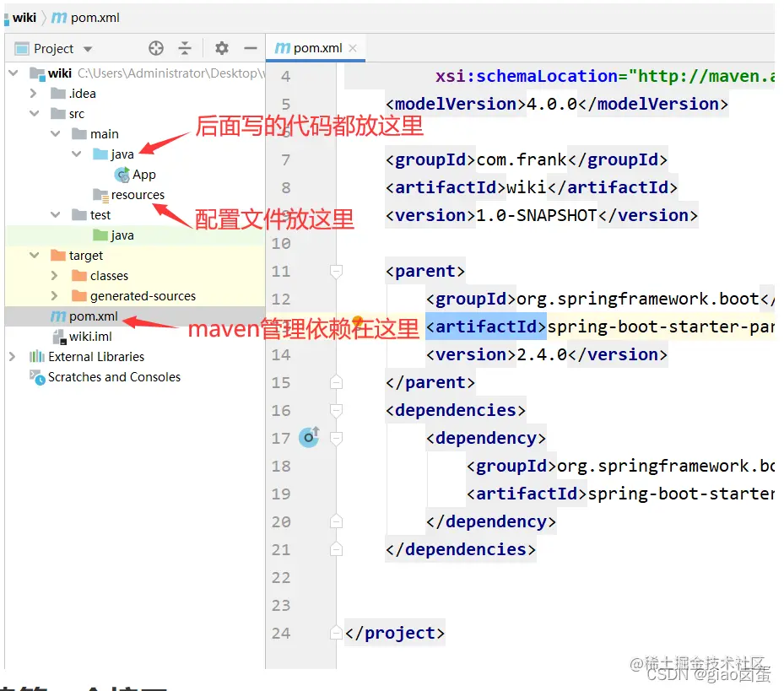784x691 pixels.
Task: Select the java folder under test
Action: pyautogui.click(x=122, y=235)
